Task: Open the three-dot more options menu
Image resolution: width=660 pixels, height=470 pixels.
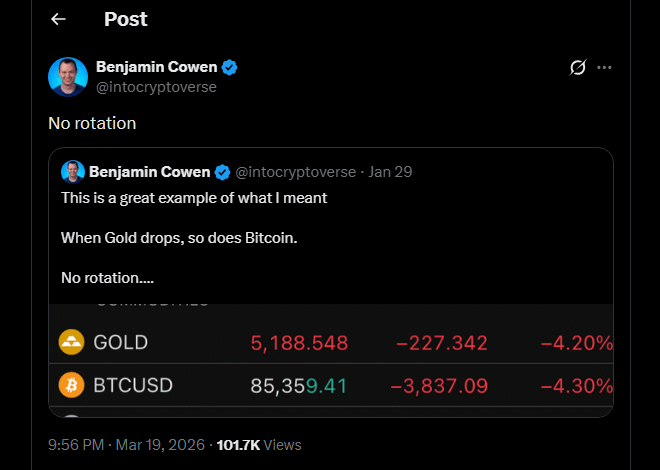Action: point(604,68)
